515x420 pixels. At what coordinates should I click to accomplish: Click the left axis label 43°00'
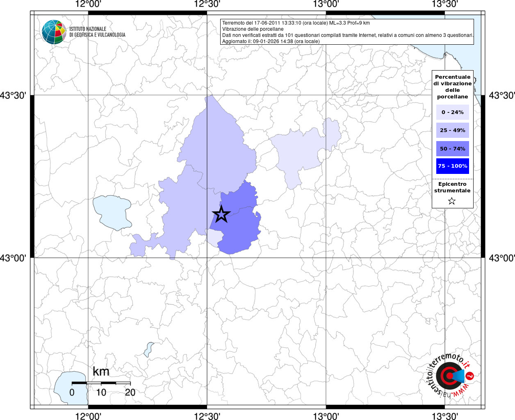pyautogui.click(x=13, y=258)
